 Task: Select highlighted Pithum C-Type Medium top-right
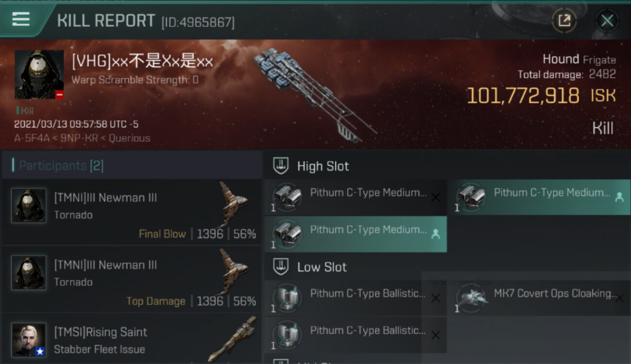(x=539, y=197)
